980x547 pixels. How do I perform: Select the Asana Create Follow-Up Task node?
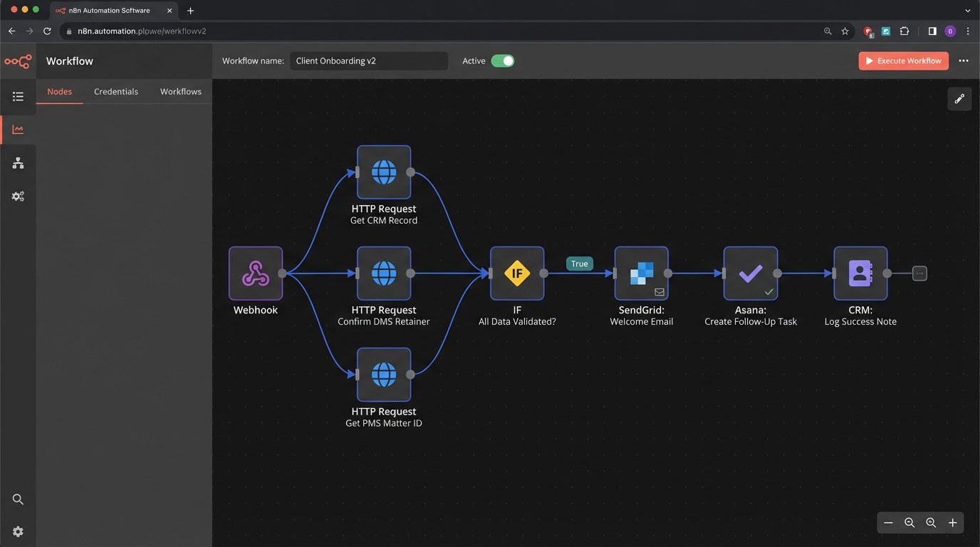tap(751, 273)
